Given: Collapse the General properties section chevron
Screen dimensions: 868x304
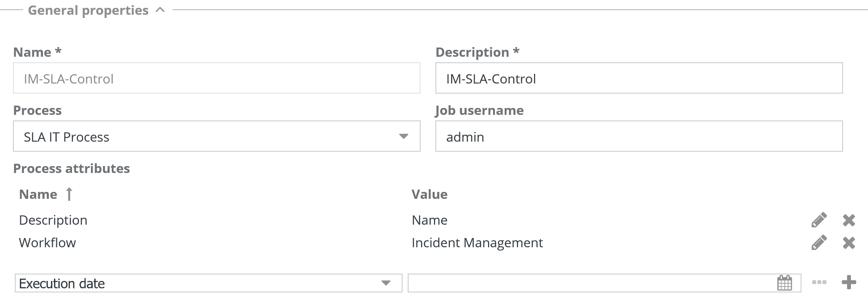Looking at the screenshot, I should tap(160, 10).
